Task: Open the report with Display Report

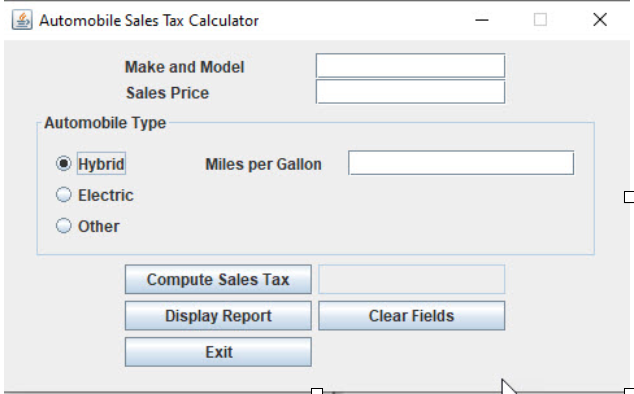Action: coord(218,316)
